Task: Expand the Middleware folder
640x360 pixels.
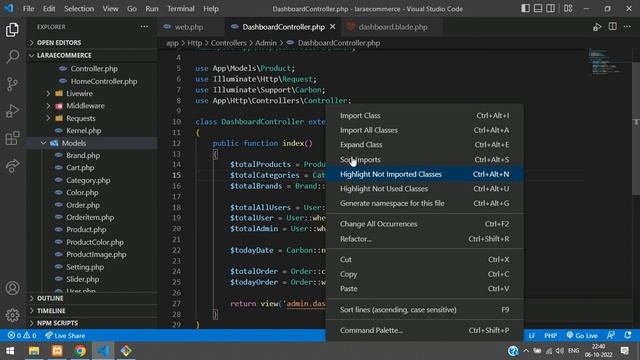Action: pyautogui.click(x=85, y=106)
